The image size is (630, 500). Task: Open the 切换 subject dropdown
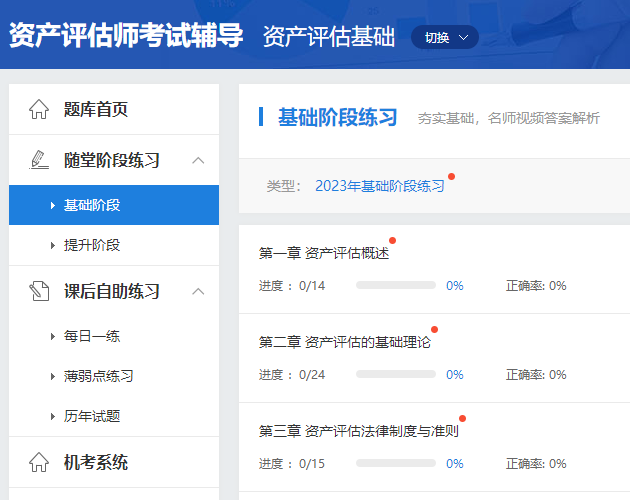point(444,37)
